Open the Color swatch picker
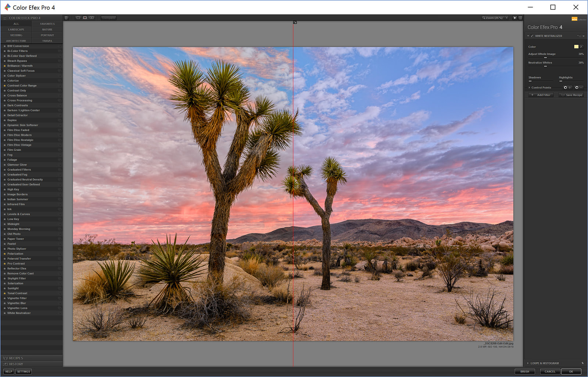This screenshot has width=588, height=377. pyautogui.click(x=576, y=47)
